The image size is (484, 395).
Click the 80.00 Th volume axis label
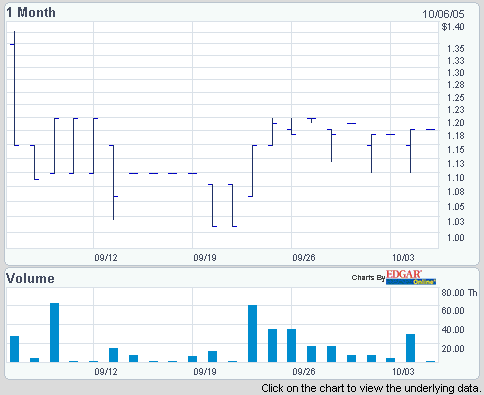click(x=459, y=293)
